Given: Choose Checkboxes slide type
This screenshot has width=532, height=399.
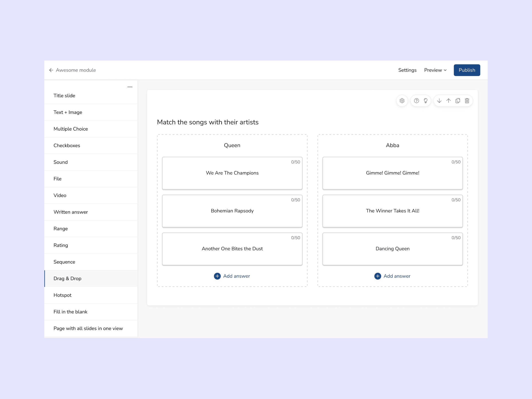Looking at the screenshot, I should click(67, 145).
